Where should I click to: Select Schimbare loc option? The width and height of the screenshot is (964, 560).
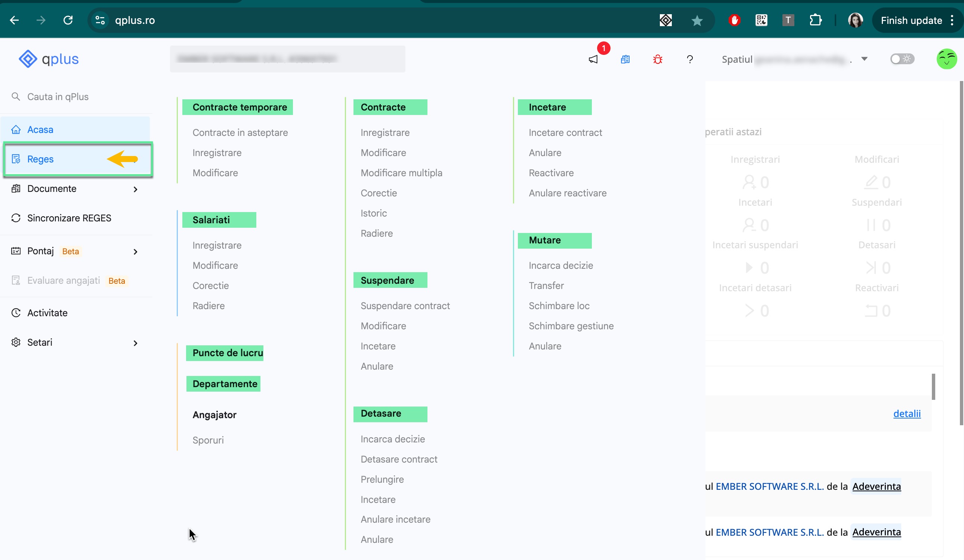pyautogui.click(x=559, y=305)
